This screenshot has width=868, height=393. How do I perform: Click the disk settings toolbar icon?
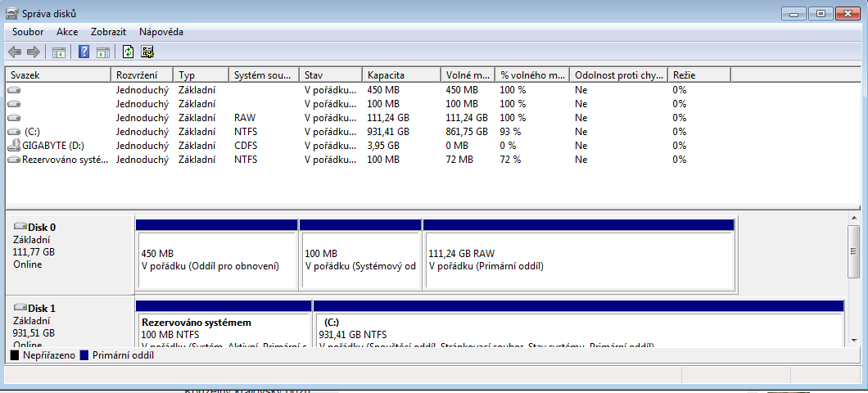pyautogui.click(x=147, y=52)
